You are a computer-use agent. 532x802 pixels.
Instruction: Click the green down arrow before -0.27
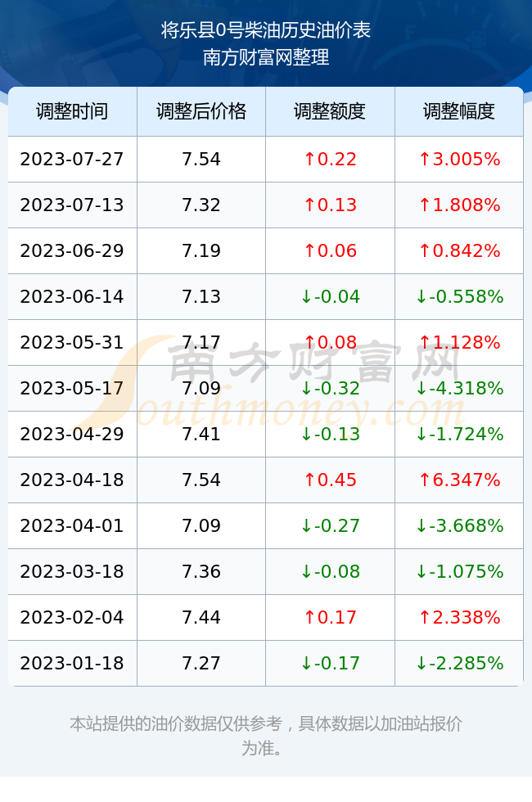(x=306, y=525)
